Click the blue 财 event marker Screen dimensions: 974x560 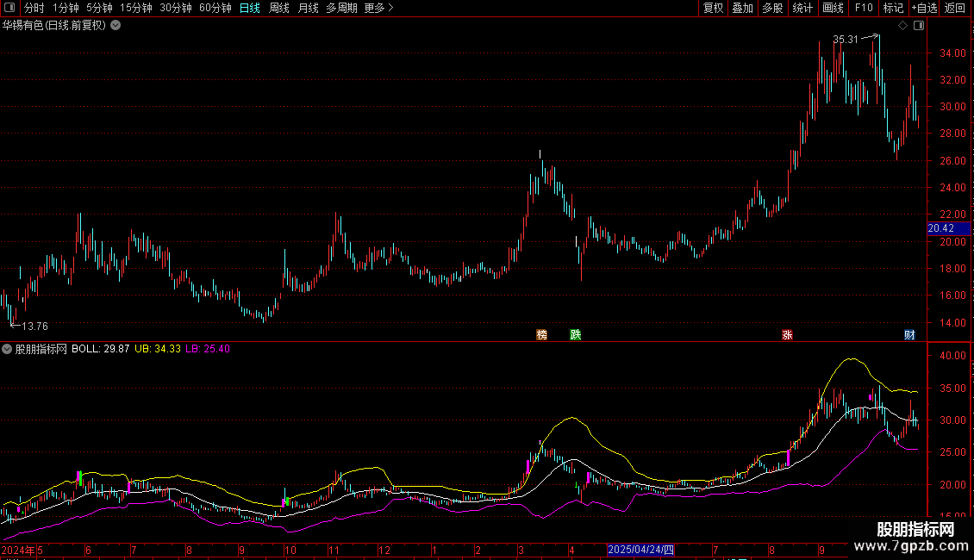pyautogui.click(x=909, y=335)
